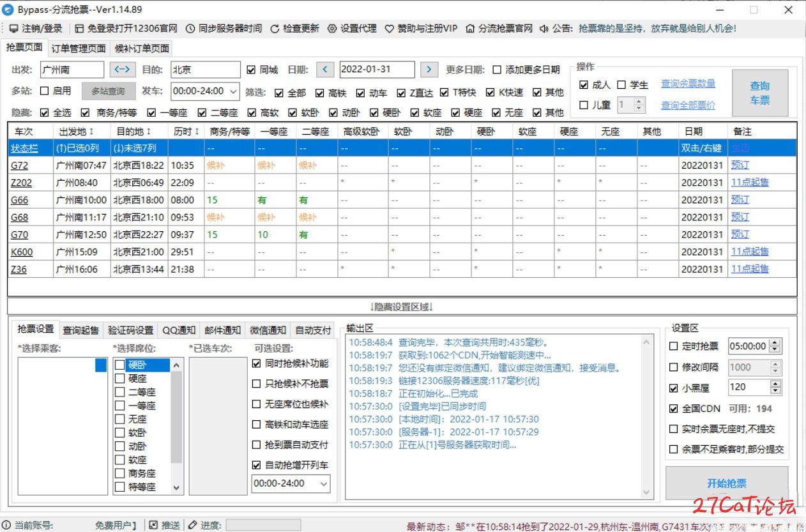Screen dimensions: 806x532
Task: Click the 注销/登录 monitor icon
Action: 14,29
